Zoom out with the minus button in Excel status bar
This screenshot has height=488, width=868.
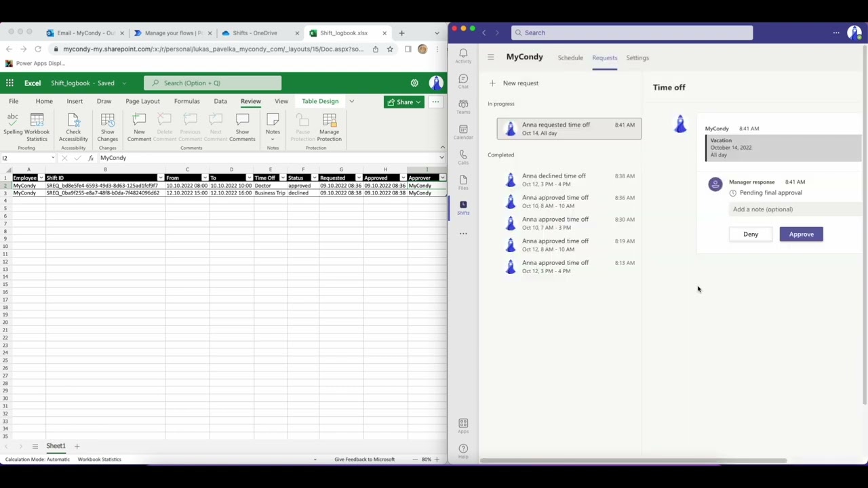coord(415,459)
